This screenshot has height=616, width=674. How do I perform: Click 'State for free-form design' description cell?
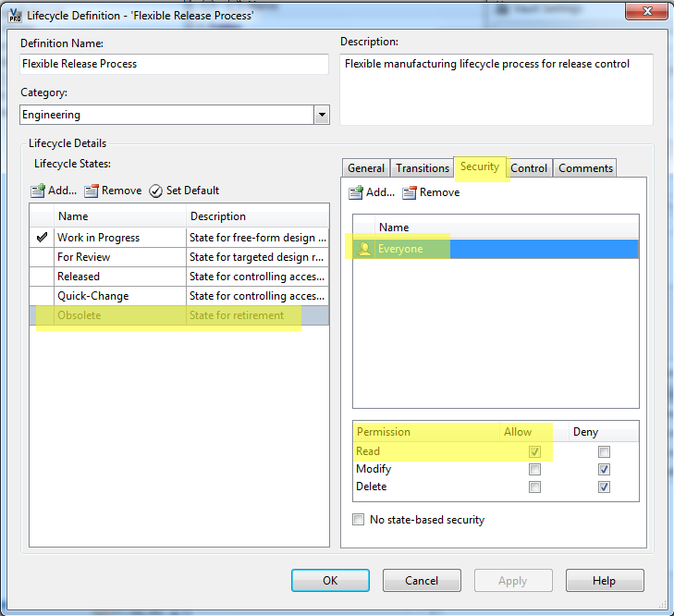pos(257,238)
